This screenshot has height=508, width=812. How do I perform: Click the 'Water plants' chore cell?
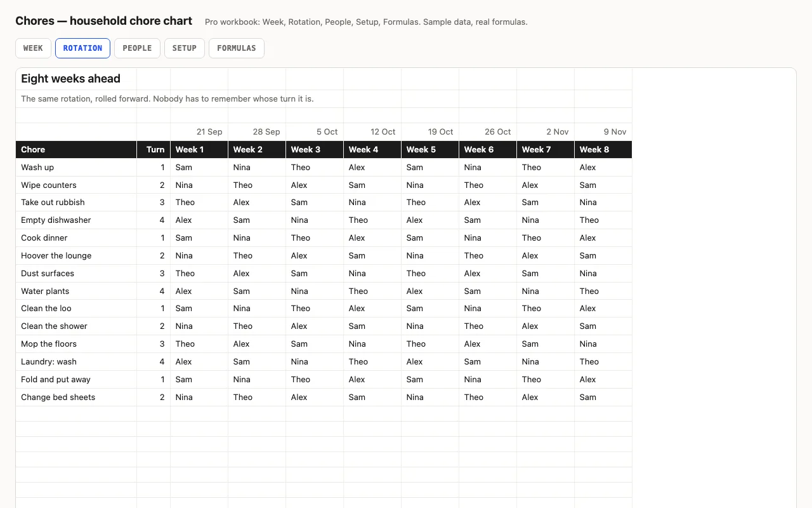76,291
